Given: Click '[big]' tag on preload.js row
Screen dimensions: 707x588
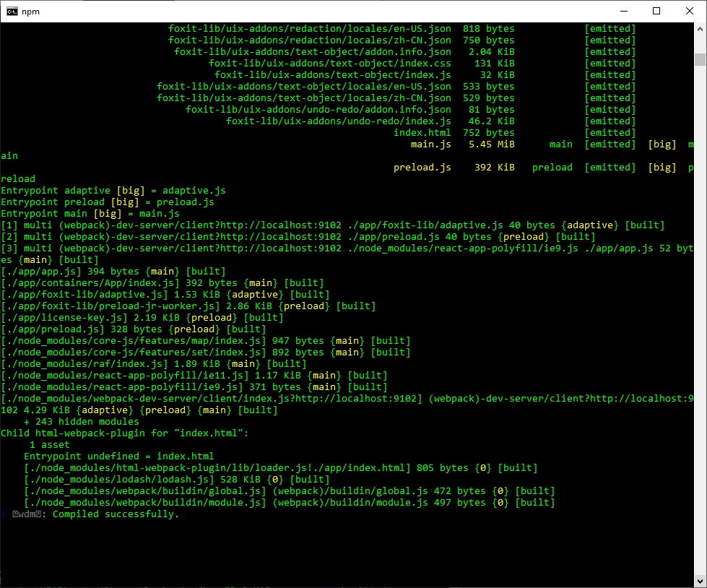Looking at the screenshot, I should (662, 168).
